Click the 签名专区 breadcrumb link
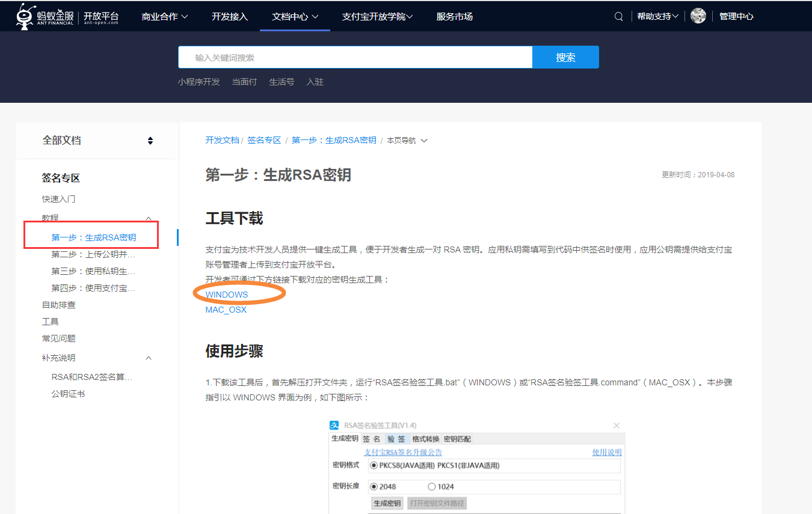This screenshot has width=812, height=514. click(264, 140)
